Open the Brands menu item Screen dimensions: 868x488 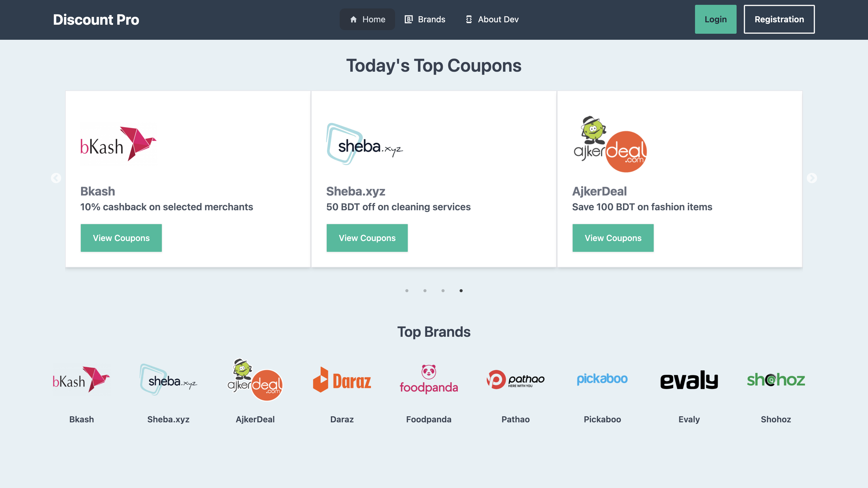[x=425, y=19]
